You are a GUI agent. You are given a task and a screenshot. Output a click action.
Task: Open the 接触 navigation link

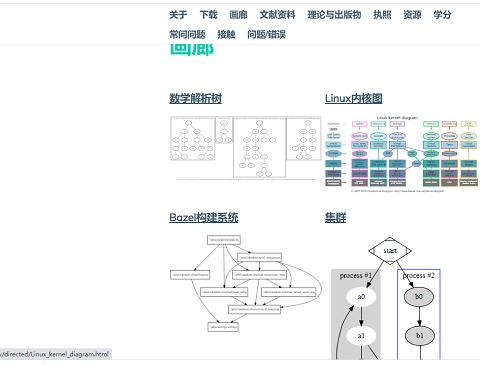tap(226, 34)
